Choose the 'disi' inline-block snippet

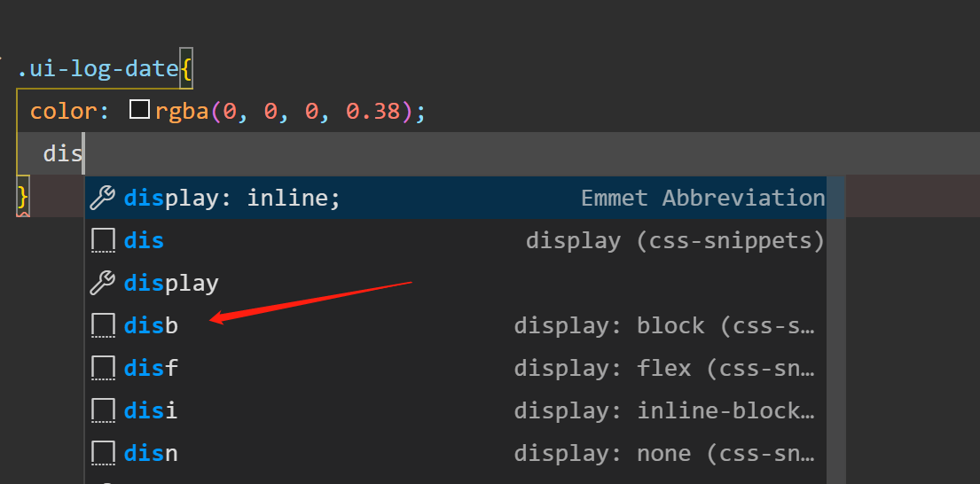coord(456,410)
